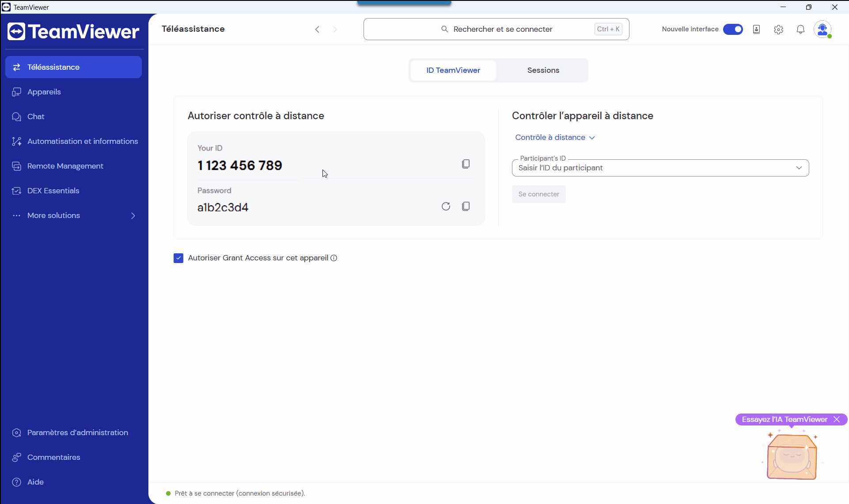Click the Rechercher et se connecter search box
The image size is (849, 504).
(x=496, y=29)
